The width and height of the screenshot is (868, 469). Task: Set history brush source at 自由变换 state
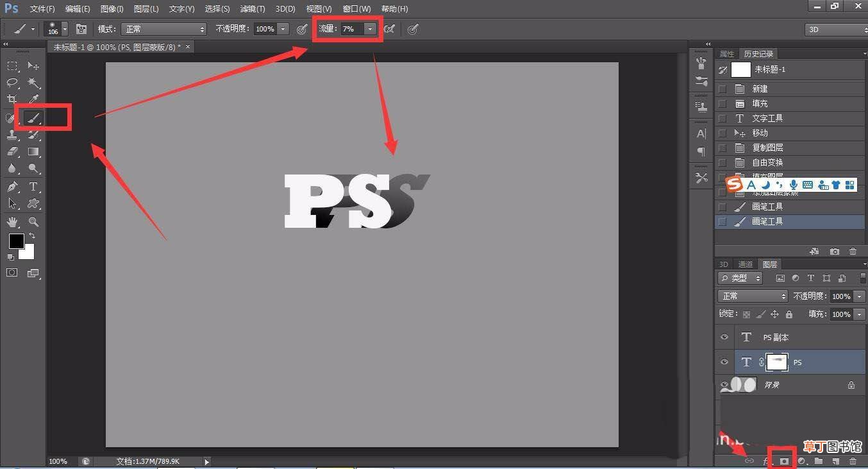pos(722,163)
